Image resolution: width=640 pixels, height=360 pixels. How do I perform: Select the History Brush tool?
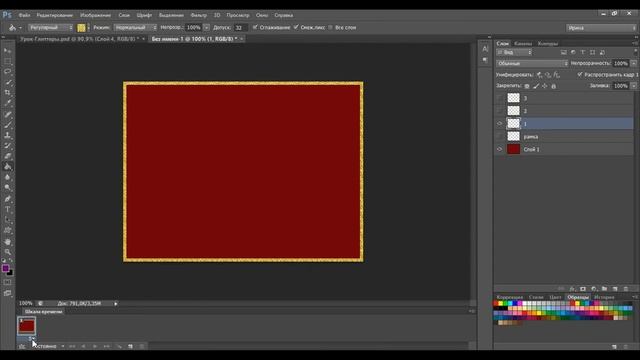pyautogui.click(x=7, y=146)
